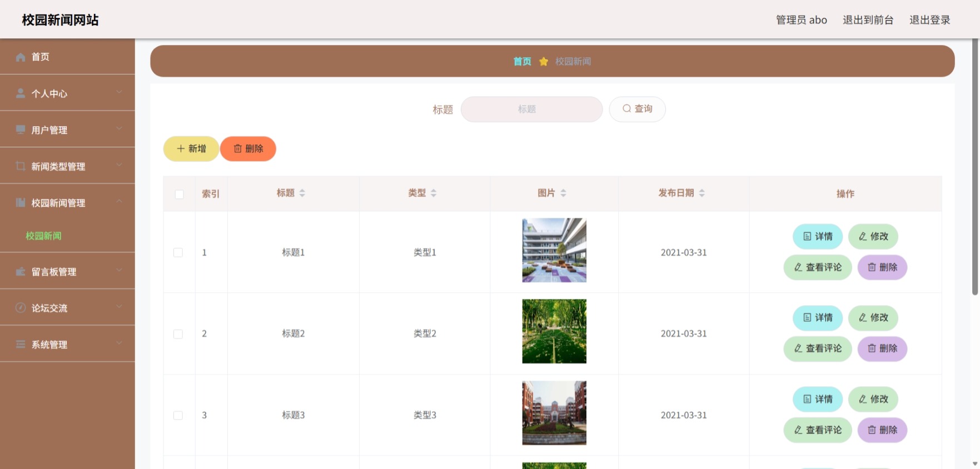Click purple 删除 for row 标题3
Screen dimensions: 980x469
click(883, 430)
